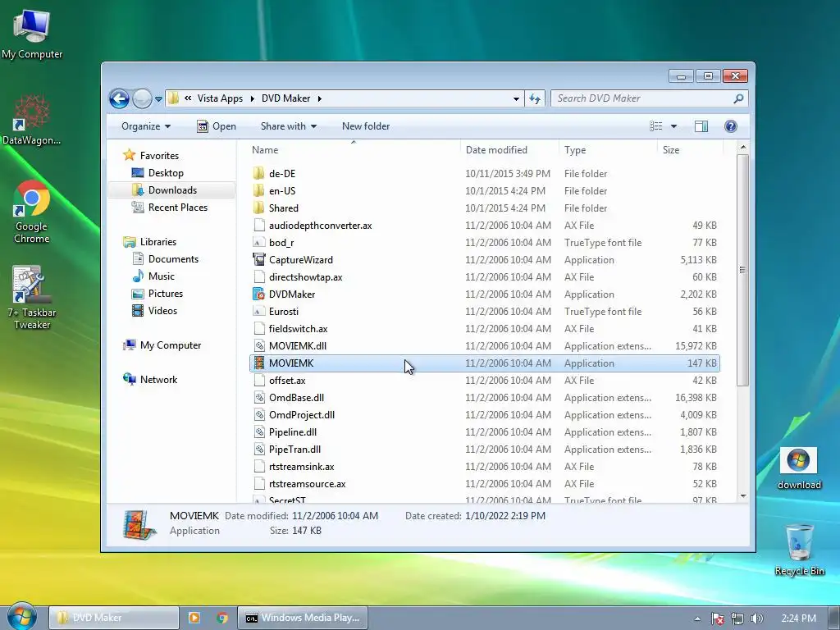Open the 7+ Taskbar Tweaker shortcut
The image size is (840, 630).
click(32, 298)
